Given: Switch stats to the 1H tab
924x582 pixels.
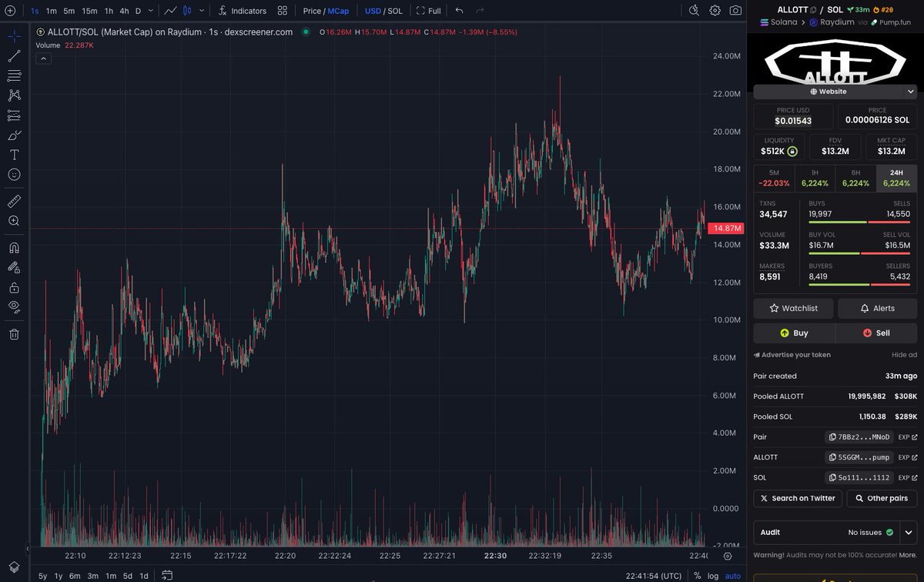Looking at the screenshot, I should pyautogui.click(x=815, y=178).
